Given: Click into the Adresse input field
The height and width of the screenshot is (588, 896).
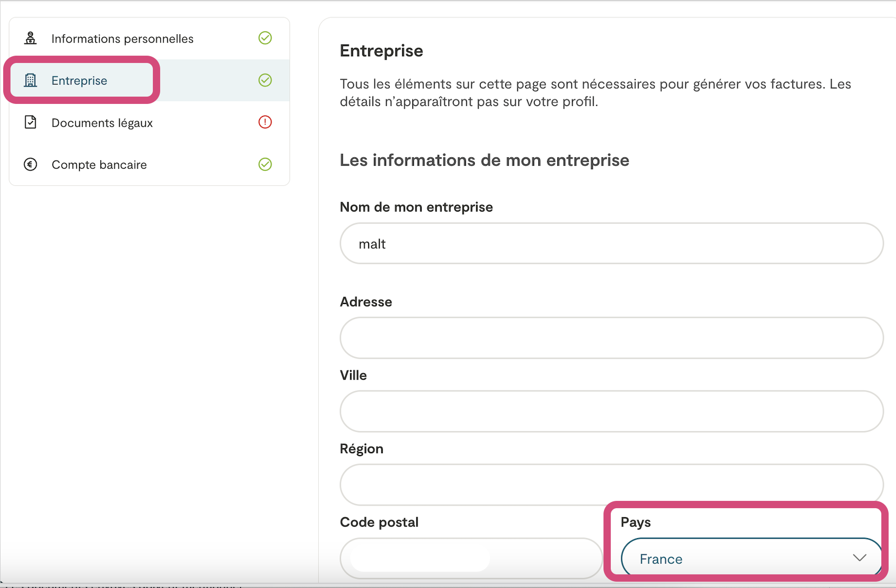Looking at the screenshot, I should pos(611,338).
